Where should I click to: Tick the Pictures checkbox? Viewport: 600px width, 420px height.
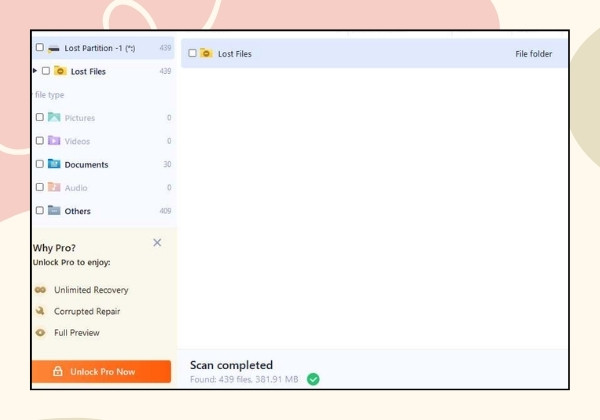[x=39, y=117]
